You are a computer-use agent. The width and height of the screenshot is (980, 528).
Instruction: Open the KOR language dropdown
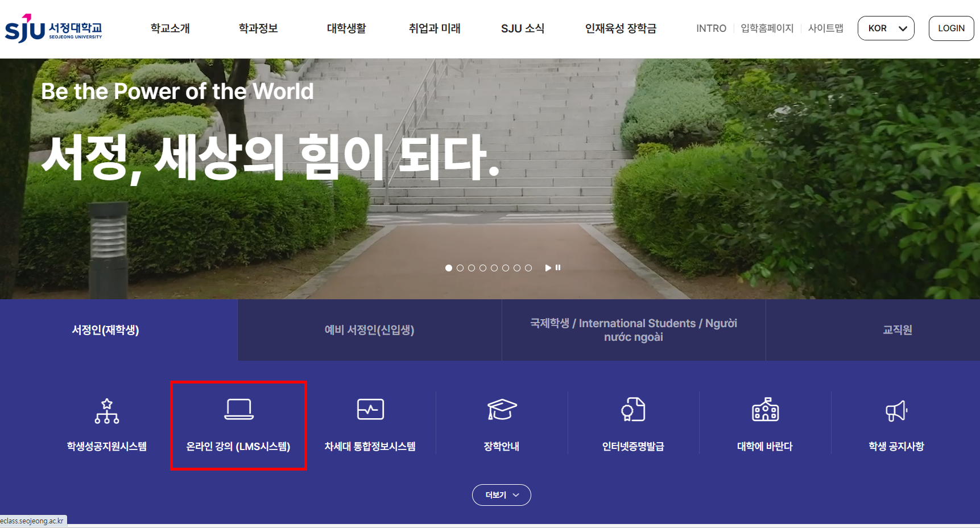886,28
